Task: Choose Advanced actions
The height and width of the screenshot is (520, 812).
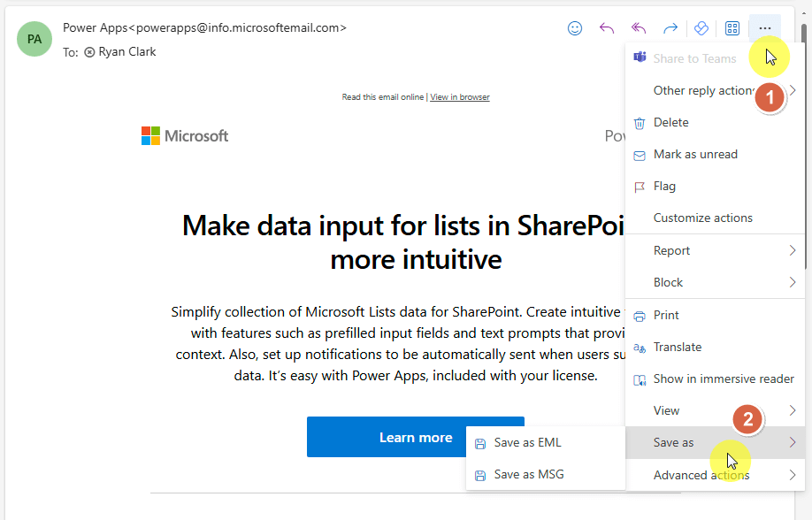Action: tap(715, 475)
